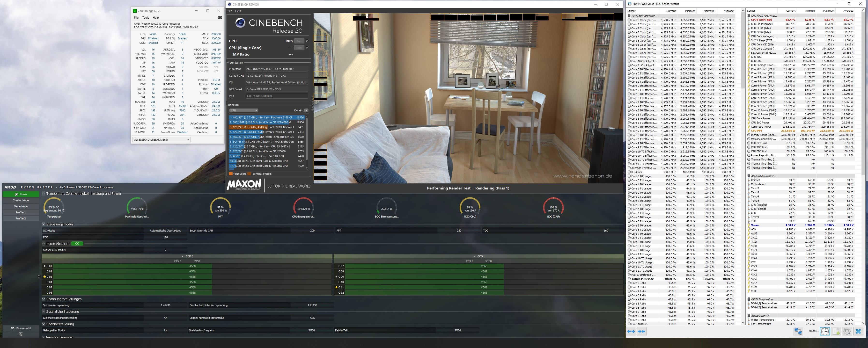
Task: Open the Cinebench Help menu
Action: [238, 11]
